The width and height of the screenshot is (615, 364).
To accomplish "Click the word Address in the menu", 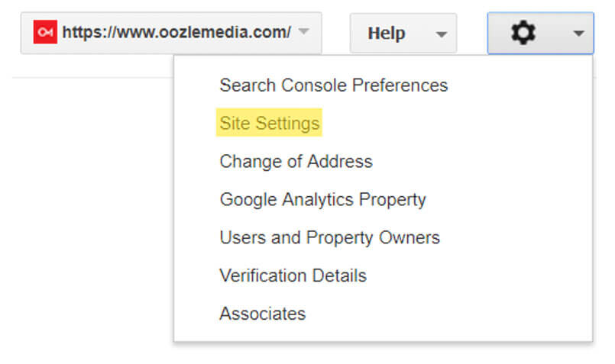I will click(x=340, y=161).
